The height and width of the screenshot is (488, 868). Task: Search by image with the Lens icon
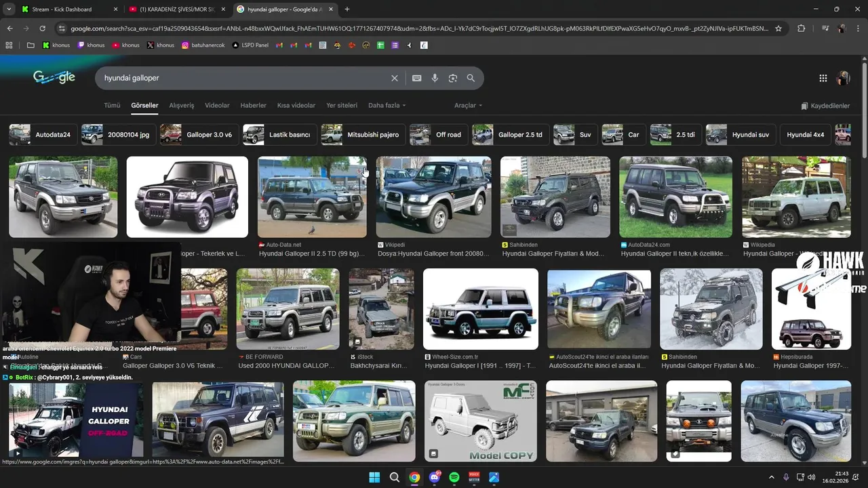(453, 78)
